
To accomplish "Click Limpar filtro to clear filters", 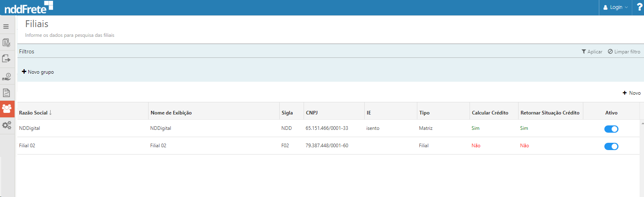I will [624, 52].
